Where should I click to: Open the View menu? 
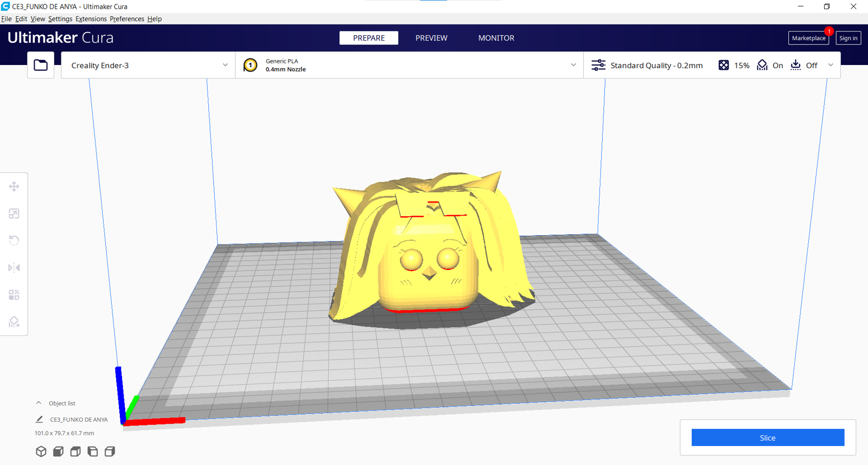(x=38, y=19)
